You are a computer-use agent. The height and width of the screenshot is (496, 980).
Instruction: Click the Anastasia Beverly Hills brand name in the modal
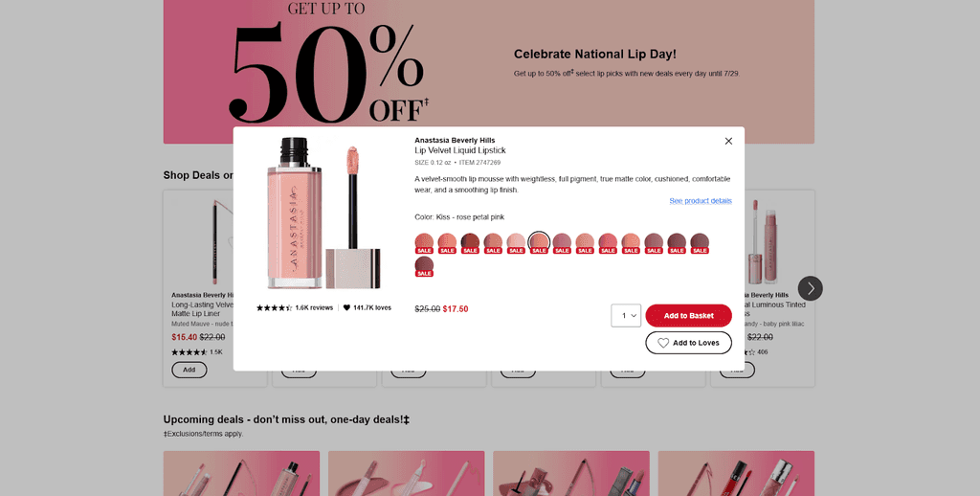pyautogui.click(x=455, y=141)
